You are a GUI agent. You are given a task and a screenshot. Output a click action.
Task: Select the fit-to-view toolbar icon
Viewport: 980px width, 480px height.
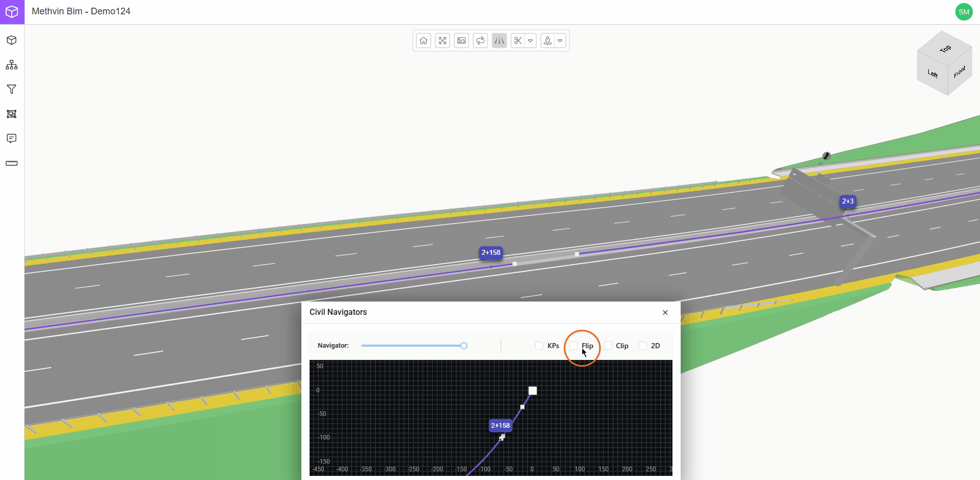tap(442, 40)
